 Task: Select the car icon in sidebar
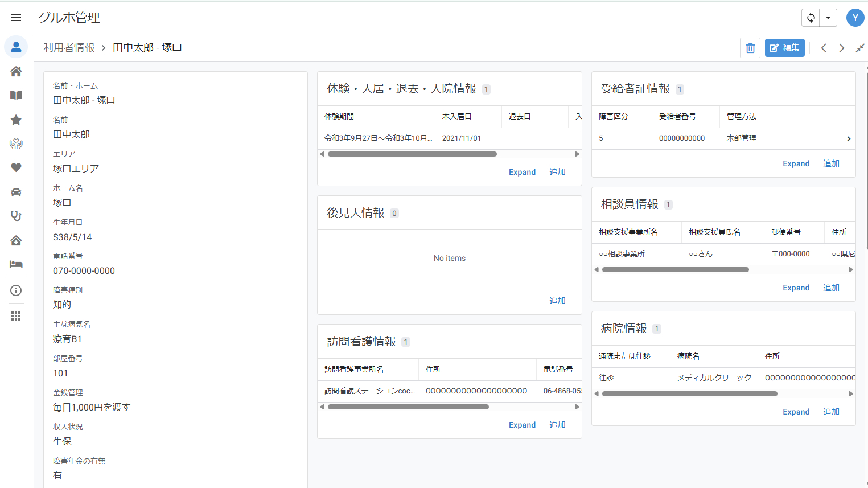pos(16,192)
